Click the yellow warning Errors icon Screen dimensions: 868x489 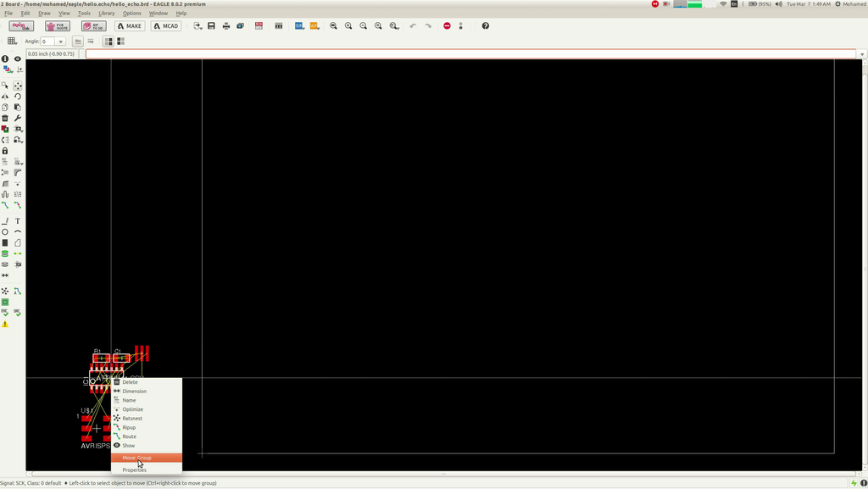pos(5,324)
